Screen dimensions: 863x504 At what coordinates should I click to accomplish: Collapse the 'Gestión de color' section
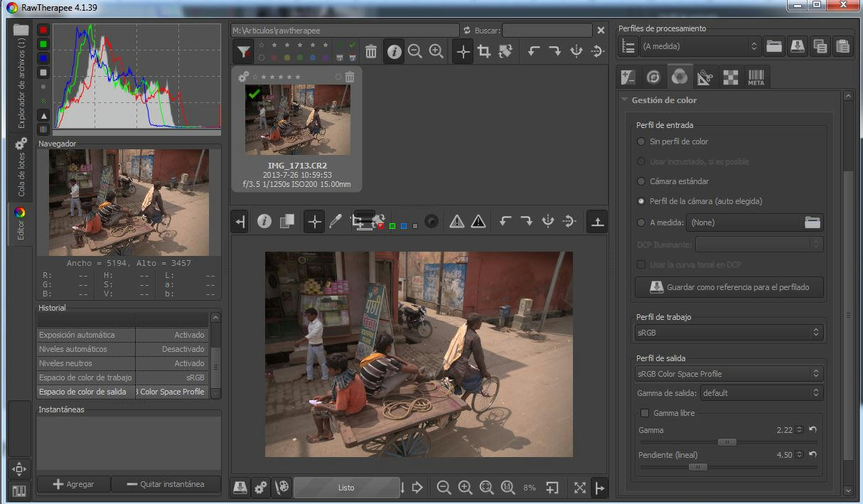click(625, 100)
